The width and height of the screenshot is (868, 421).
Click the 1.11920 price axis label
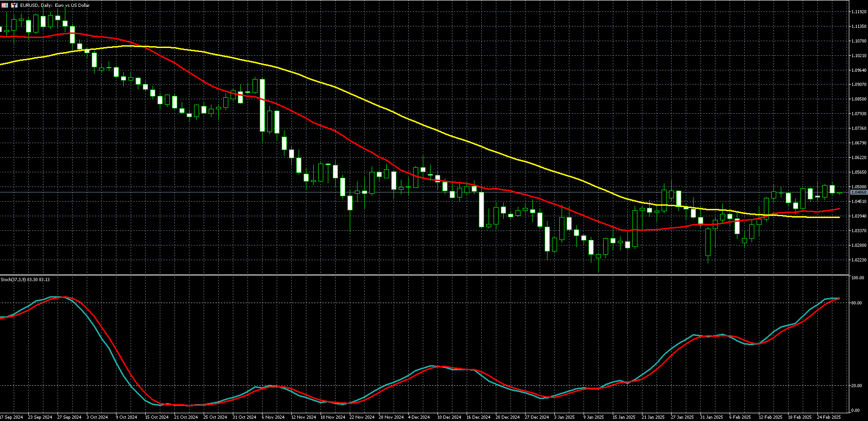[x=858, y=12]
